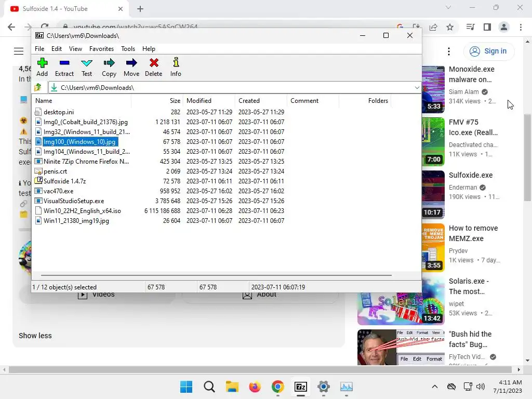This screenshot has width=532, height=399.
Task: Select Img100_(Windows_10).jpg
Action: 79,141
